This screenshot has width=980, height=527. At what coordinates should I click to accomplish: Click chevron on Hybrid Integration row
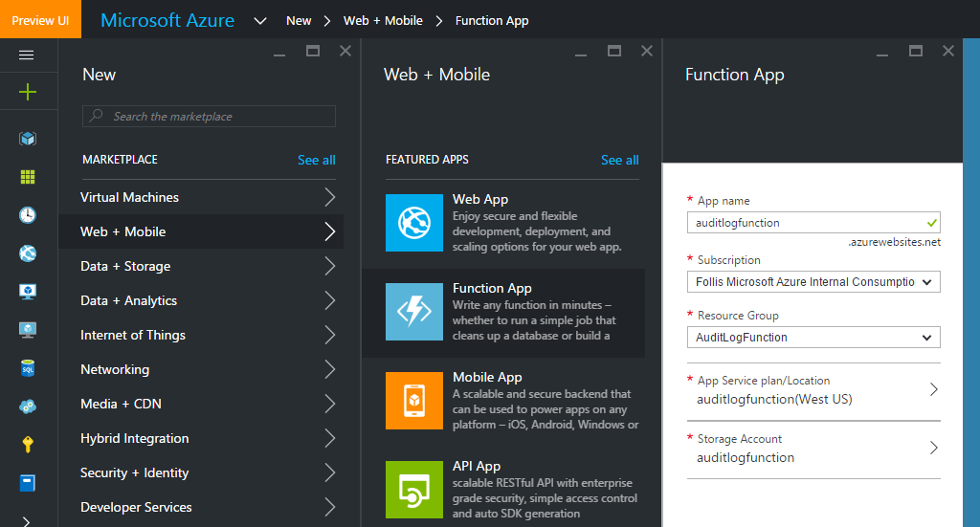330,438
